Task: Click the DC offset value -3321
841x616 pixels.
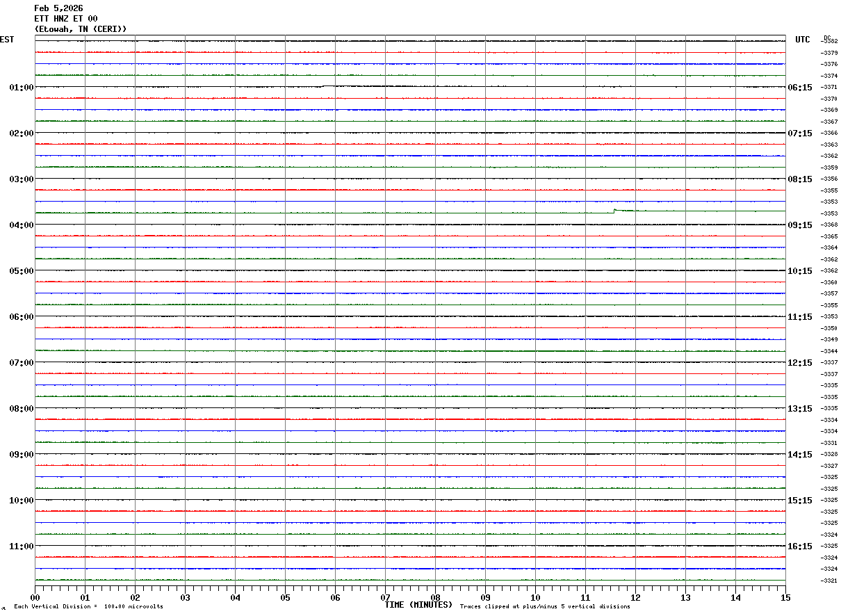Action: [x=829, y=581]
